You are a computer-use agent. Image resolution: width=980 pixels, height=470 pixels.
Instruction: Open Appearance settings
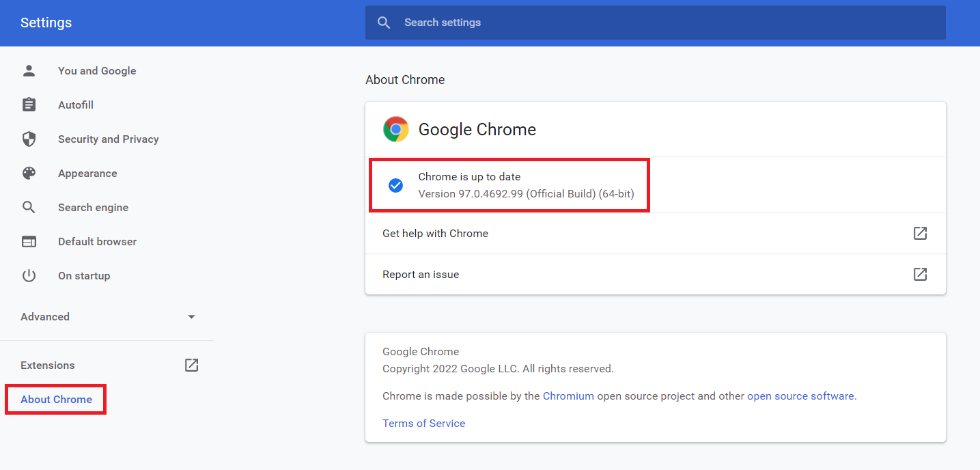point(87,173)
